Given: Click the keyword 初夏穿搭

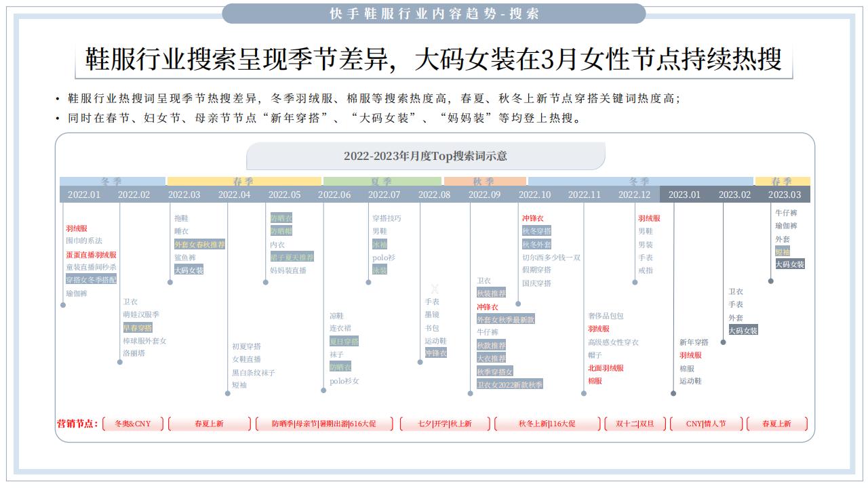Looking at the screenshot, I should click(246, 346).
